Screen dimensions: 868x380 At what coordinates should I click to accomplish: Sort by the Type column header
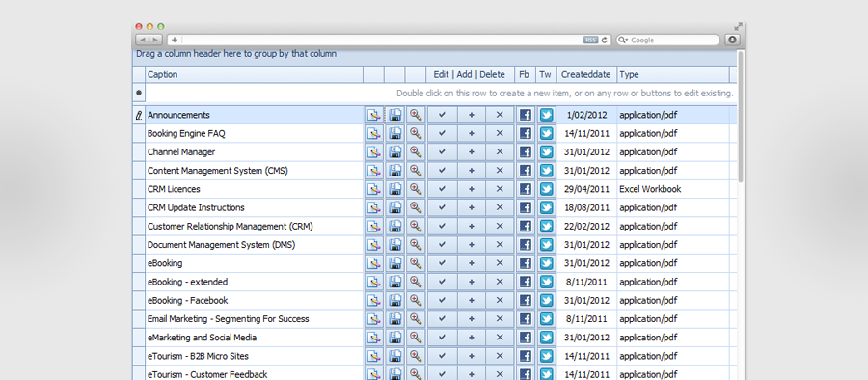pos(673,75)
